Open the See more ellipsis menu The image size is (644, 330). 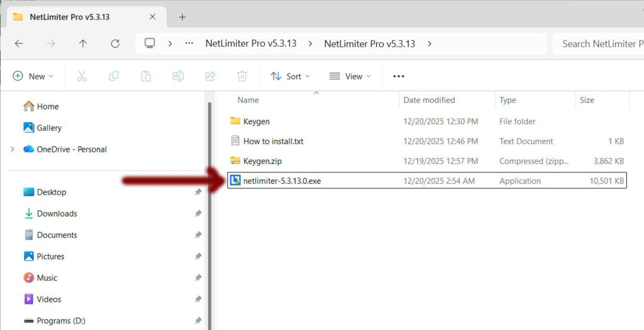pyautogui.click(x=398, y=76)
